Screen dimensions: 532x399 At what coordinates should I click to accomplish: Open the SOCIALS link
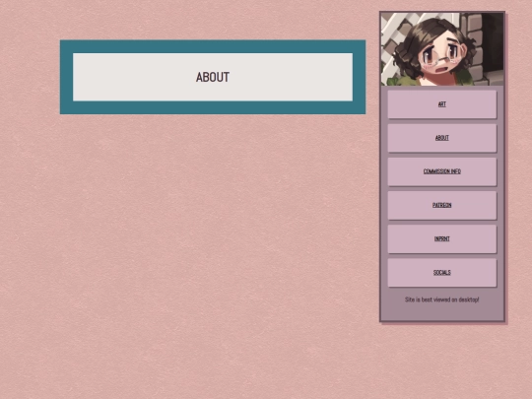[x=441, y=273]
